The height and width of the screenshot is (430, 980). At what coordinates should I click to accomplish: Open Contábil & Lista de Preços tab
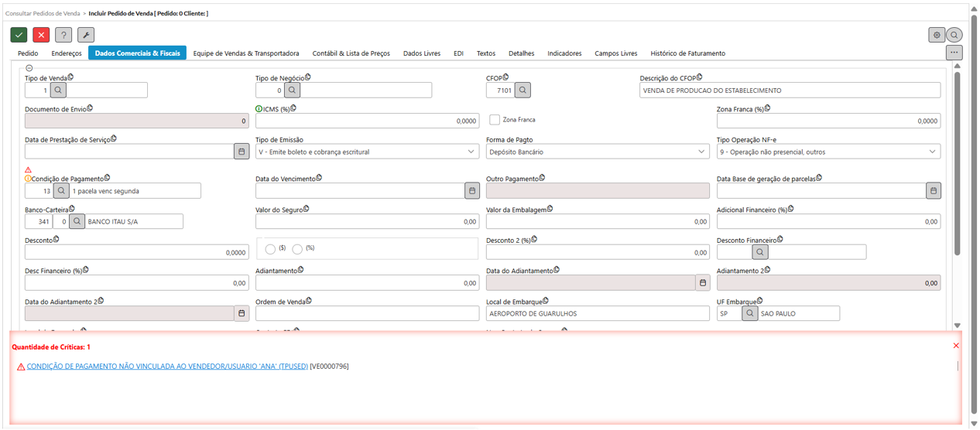pyautogui.click(x=351, y=53)
